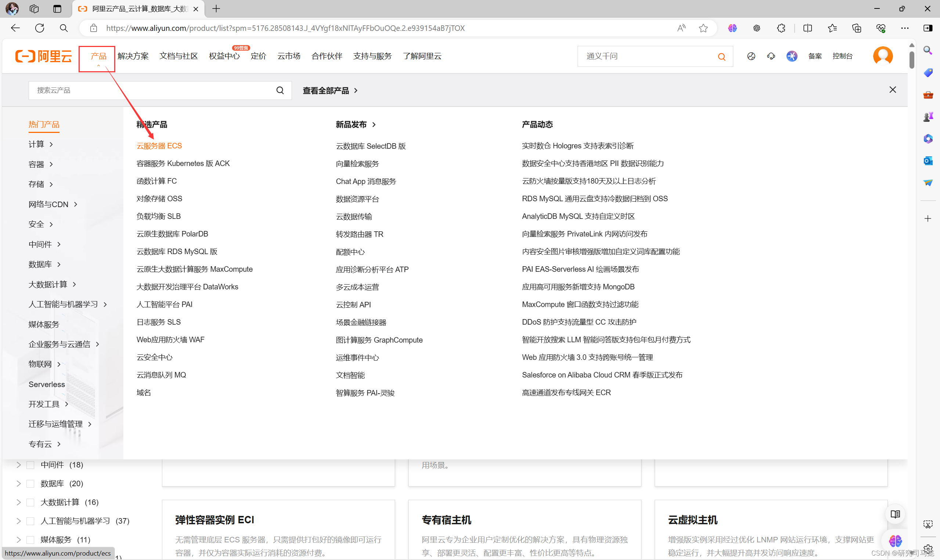Open 云数据库 SelectDB 版 link
Image resolution: width=940 pixels, height=560 pixels.
[371, 146]
